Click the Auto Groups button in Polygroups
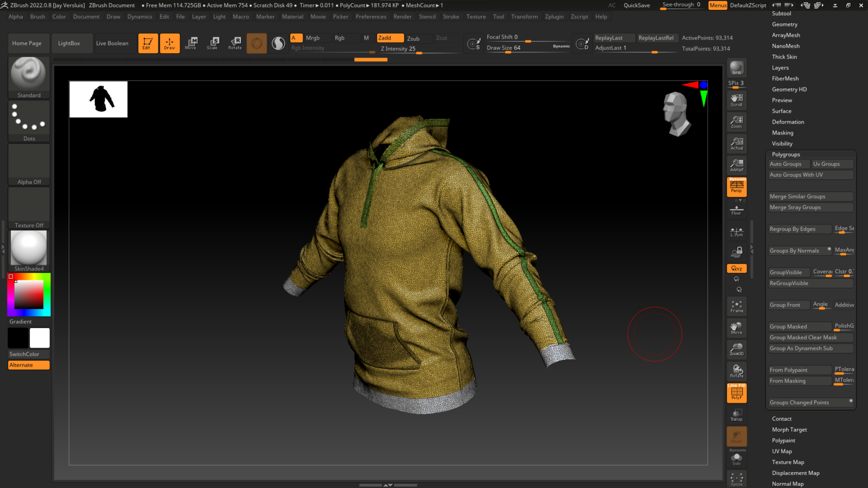Screen dimensions: 868x488 788,163
